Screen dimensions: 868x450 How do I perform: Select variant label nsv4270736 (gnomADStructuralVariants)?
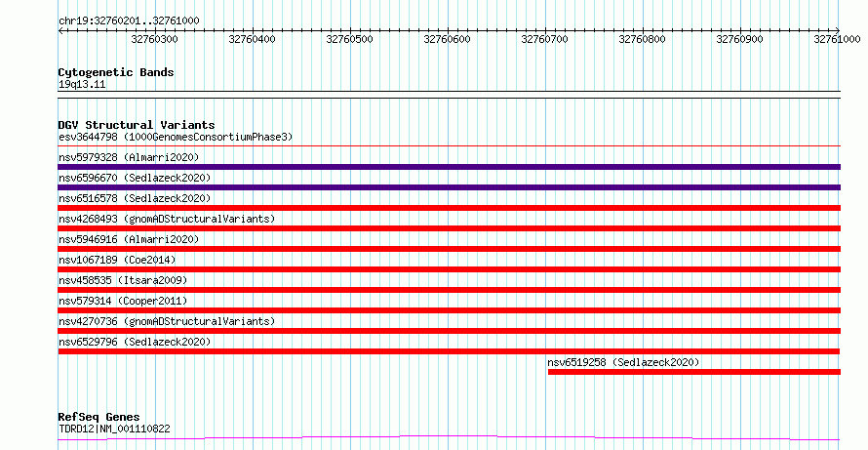click(x=167, y=321)
